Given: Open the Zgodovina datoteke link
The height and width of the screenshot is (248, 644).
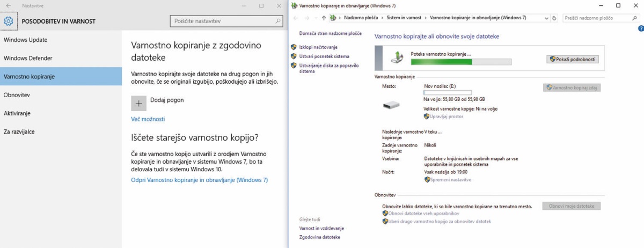Looking at the screenshot, I should [x=320, y=237].
